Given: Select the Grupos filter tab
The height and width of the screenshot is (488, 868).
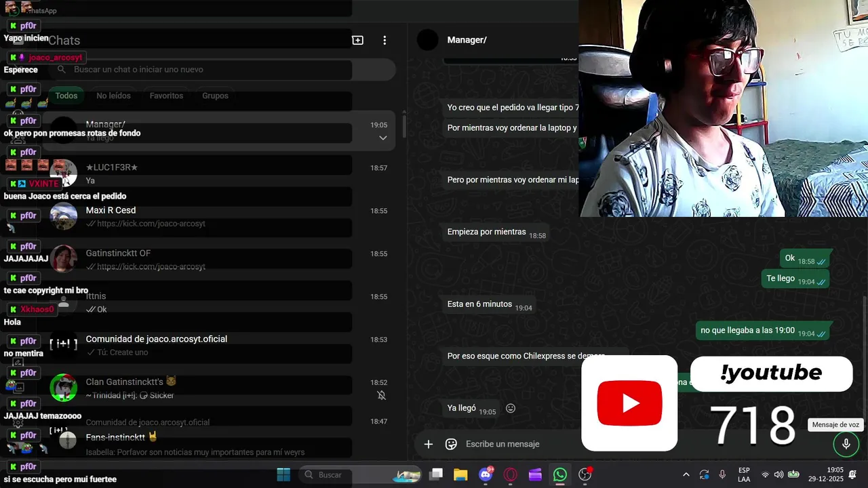Looking at the screenshot, I should pos(215,96).
